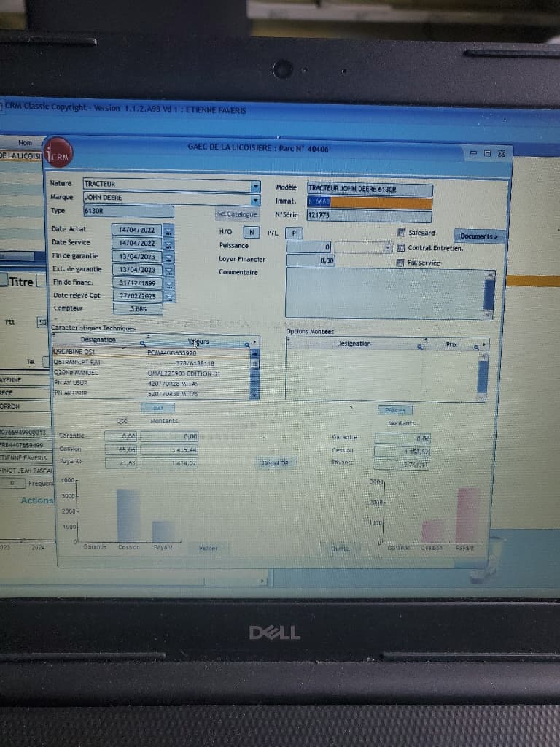Screen dimensions: 560x747
Task: Click the Compteur field 3 085
Action: click(138, 309)
